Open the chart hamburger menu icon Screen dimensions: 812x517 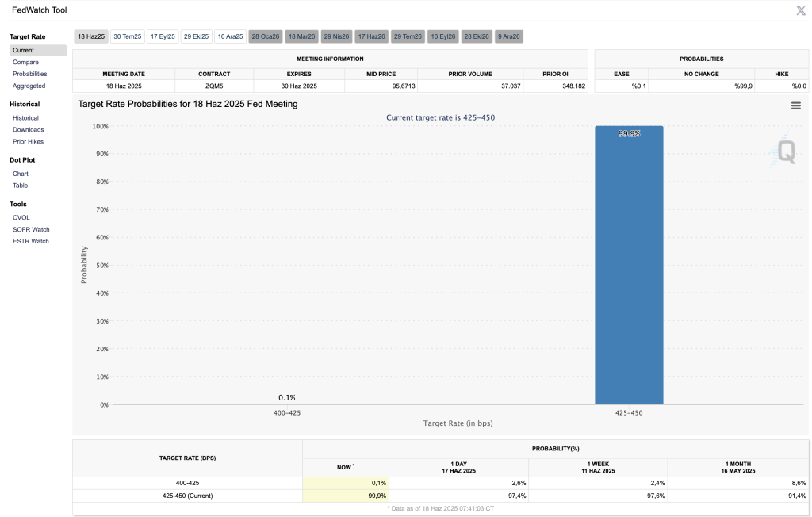pyautogui.click(x=795, y=105)
